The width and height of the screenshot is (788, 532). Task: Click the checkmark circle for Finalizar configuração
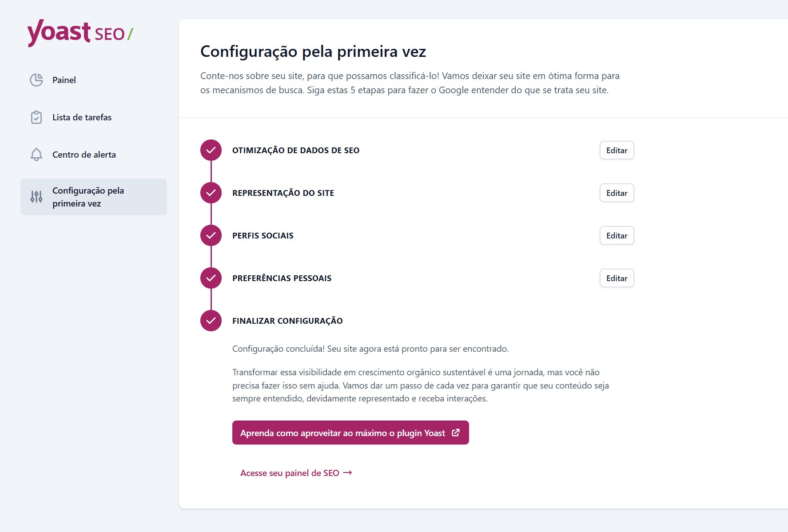[x=211, y=321]
